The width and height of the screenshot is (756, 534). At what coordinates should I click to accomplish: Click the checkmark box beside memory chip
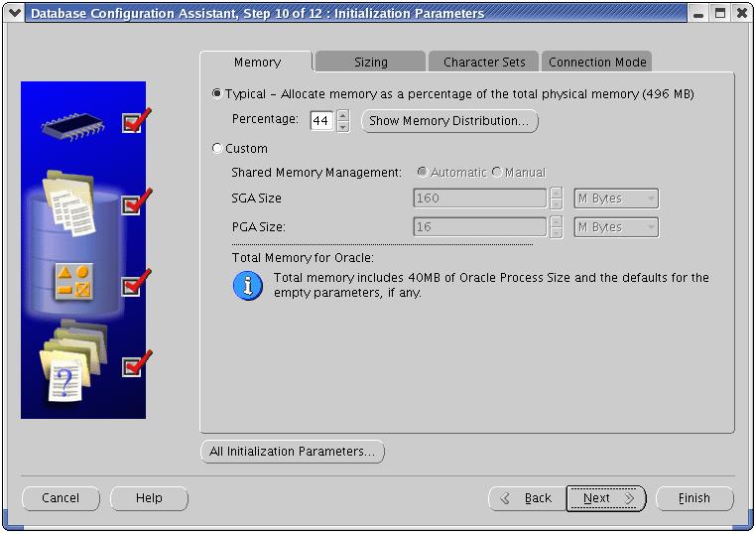click(132, 123)
